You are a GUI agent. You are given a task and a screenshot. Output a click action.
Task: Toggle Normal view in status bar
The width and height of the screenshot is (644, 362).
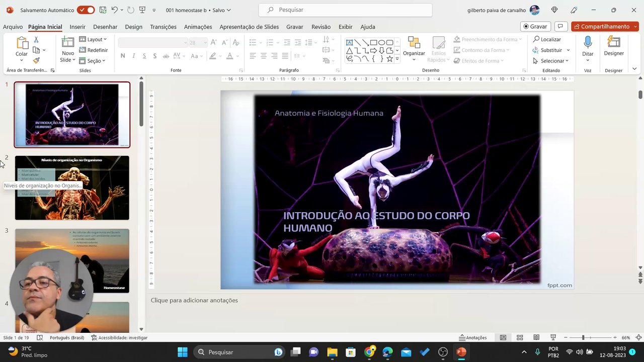[503, 337]
